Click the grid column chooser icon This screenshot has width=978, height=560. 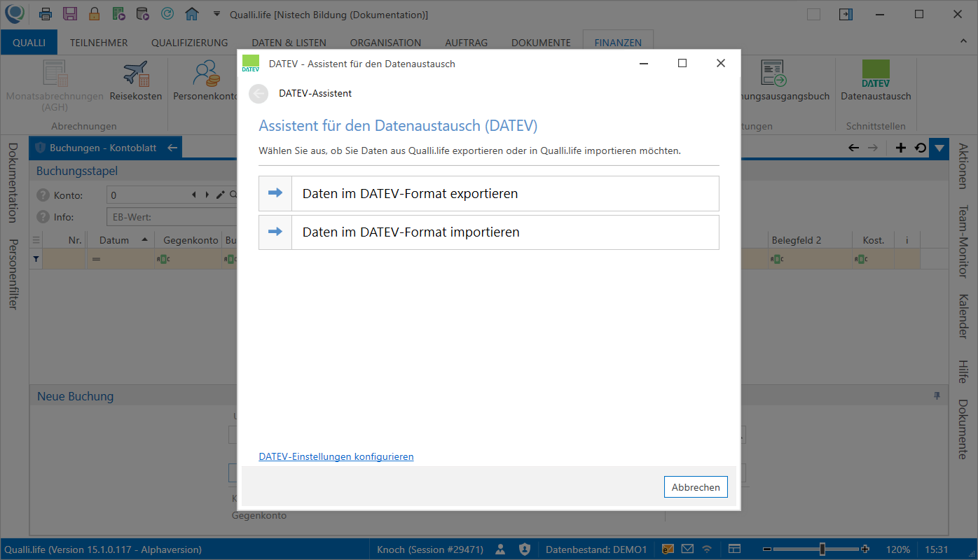pos(36,240)
